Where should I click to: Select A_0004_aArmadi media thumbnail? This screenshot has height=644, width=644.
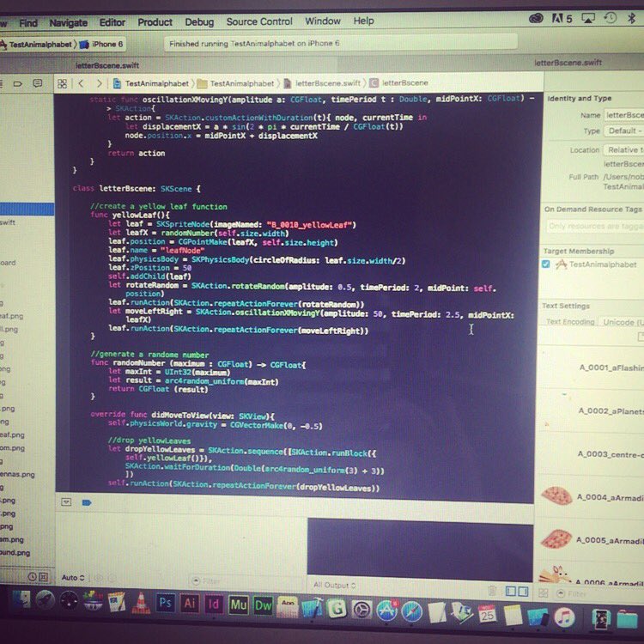pos(556,495)
